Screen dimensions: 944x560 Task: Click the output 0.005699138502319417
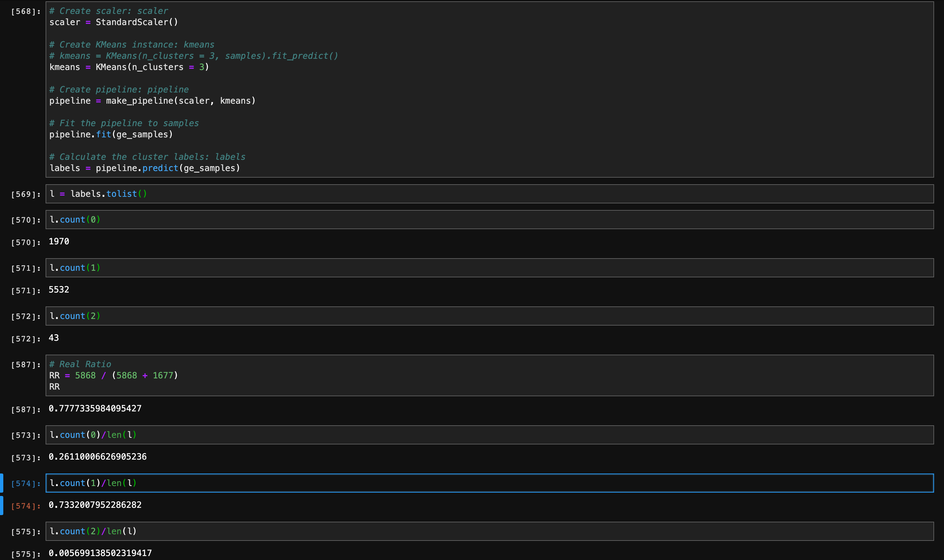point(100,553)
